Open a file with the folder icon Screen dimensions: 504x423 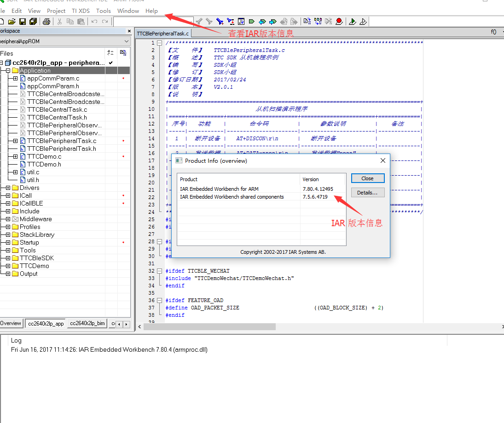12,22
